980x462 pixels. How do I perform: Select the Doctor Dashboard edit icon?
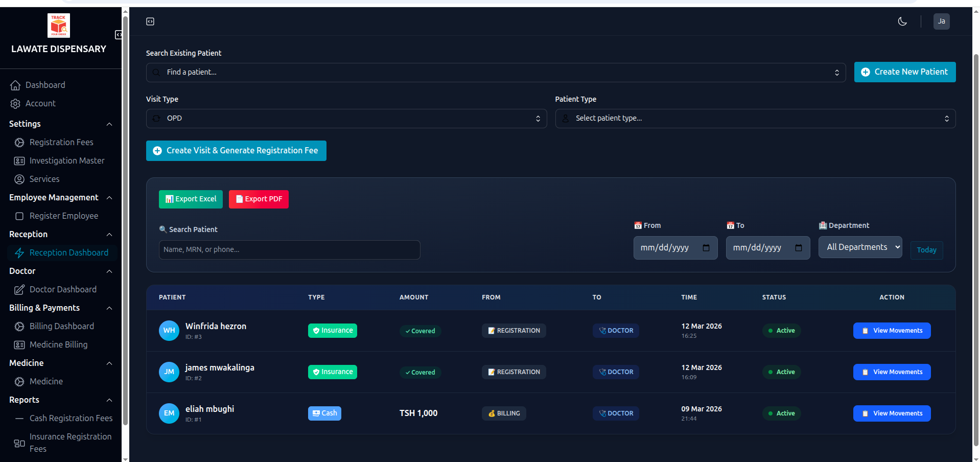point(19,289)
